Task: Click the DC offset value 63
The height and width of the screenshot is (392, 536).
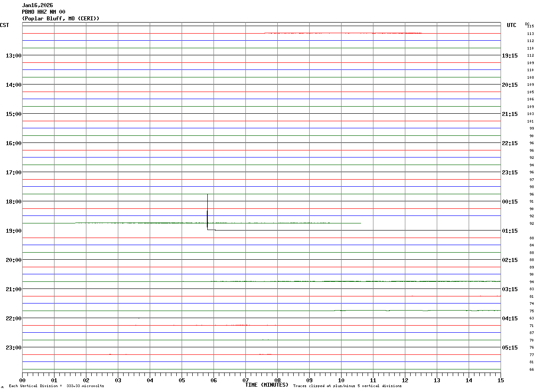Action: 532,318
